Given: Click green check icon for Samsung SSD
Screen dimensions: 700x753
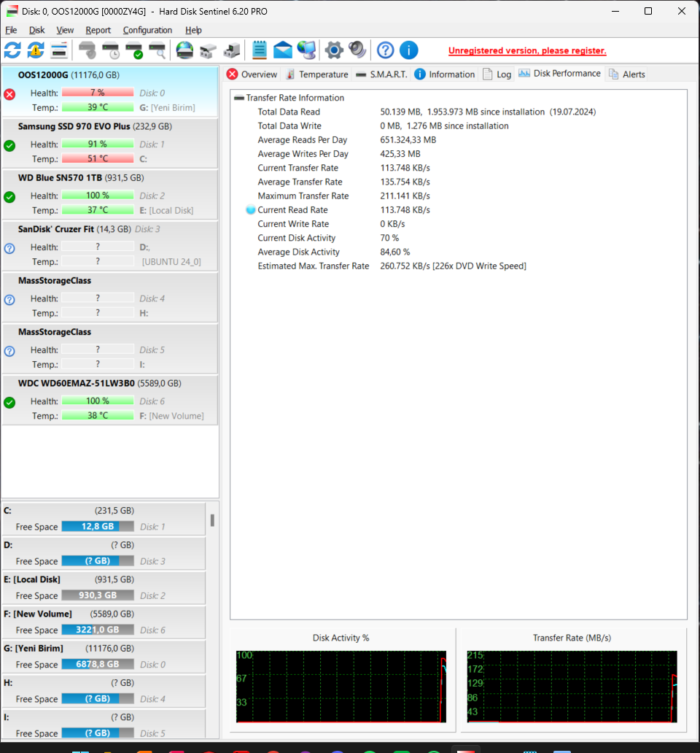Looking at the screenshot, I should tap(9, 145).
